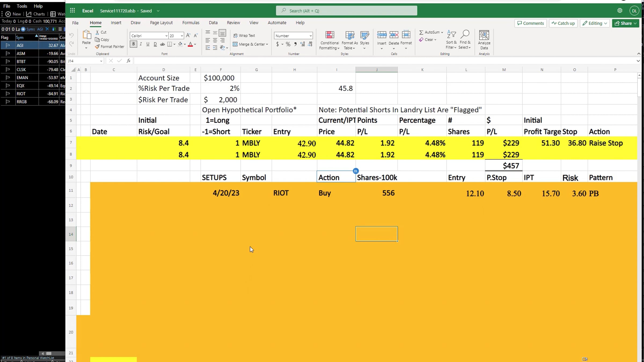Collapse the ribbon with the caret
The width and height of the screenshot is (644, 362).
[x=639, y=54]
